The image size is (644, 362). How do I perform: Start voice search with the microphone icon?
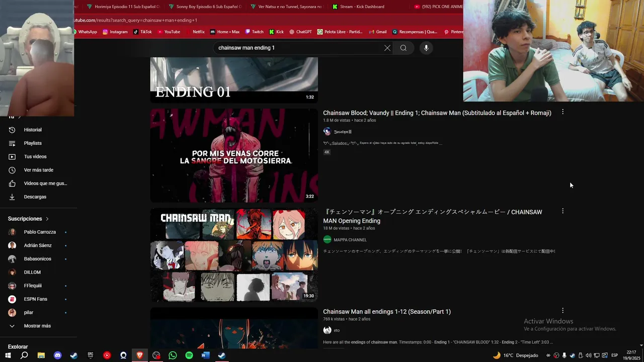[426, 48]
